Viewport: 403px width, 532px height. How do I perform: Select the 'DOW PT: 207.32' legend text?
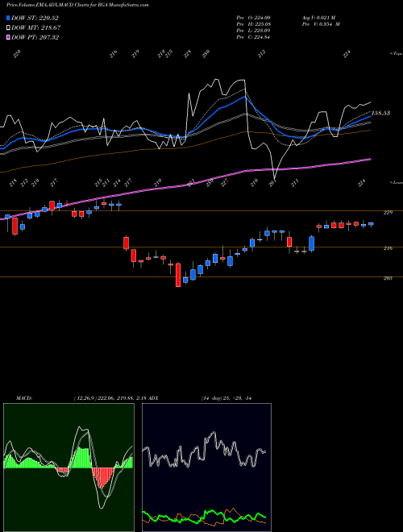pyautogui.click(x=35, y=37)
